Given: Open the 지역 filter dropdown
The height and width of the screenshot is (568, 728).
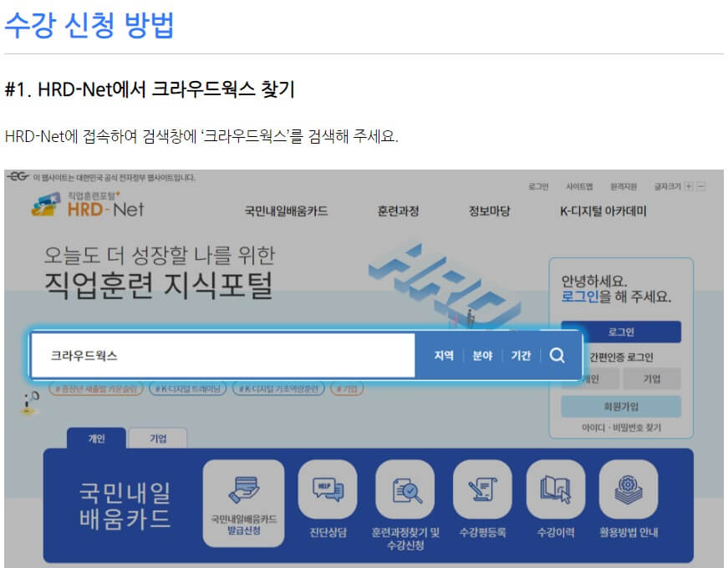Looking at the screenshot, I should point(444,354).
